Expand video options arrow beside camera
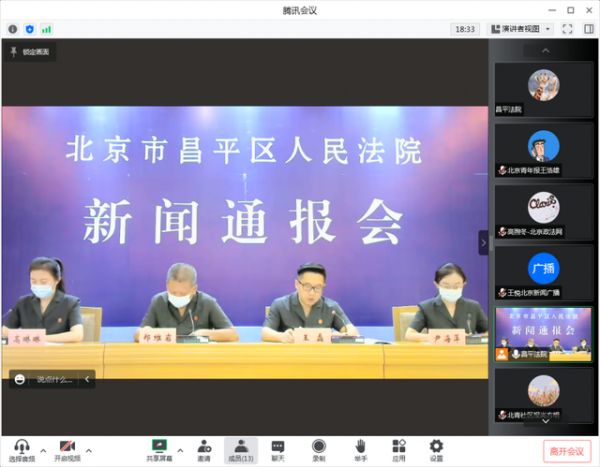The image size is (600, 467). tap(88, 449)
